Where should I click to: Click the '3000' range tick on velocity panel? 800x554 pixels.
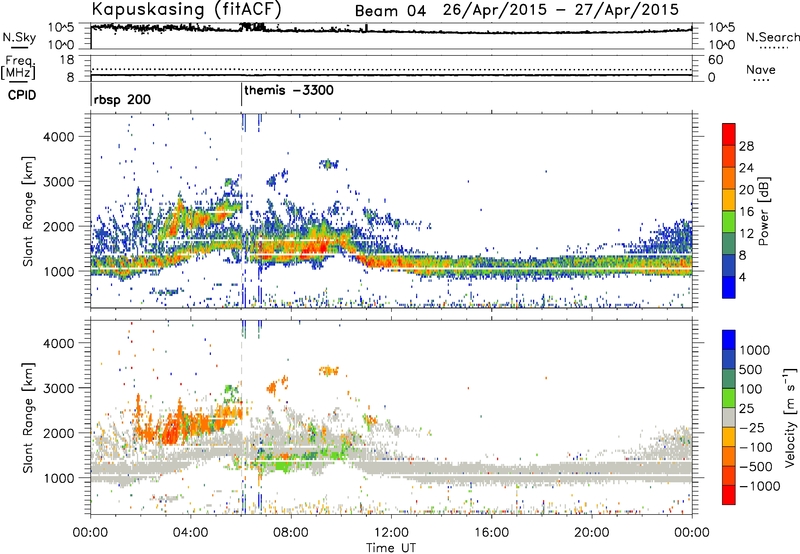[59, 388]
